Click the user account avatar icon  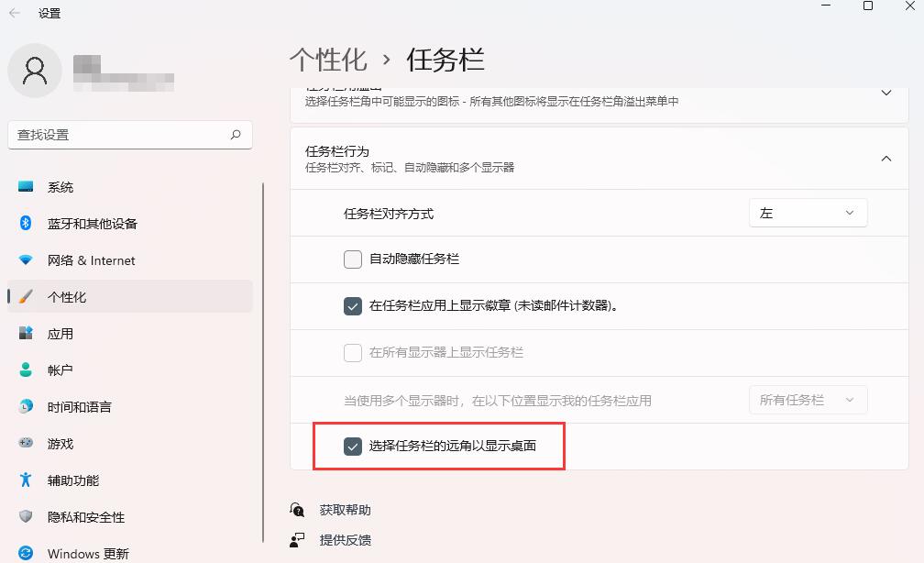click(35, 71)
